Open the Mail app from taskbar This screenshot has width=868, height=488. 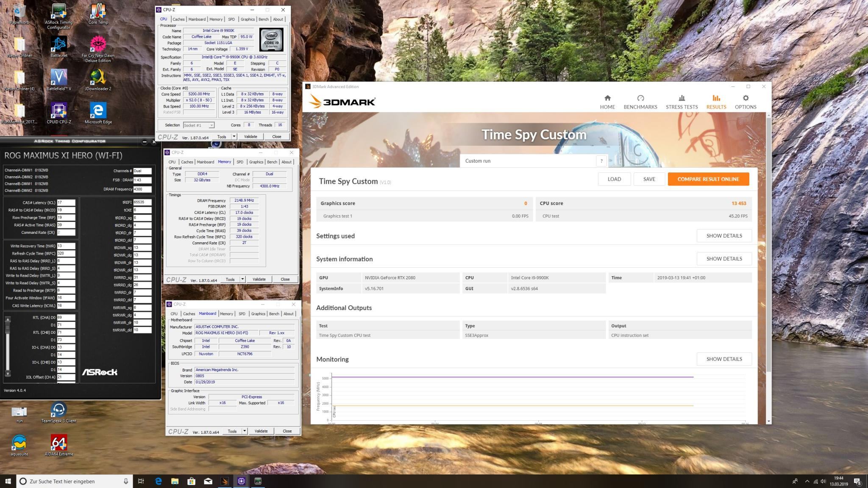pos(208,481)
